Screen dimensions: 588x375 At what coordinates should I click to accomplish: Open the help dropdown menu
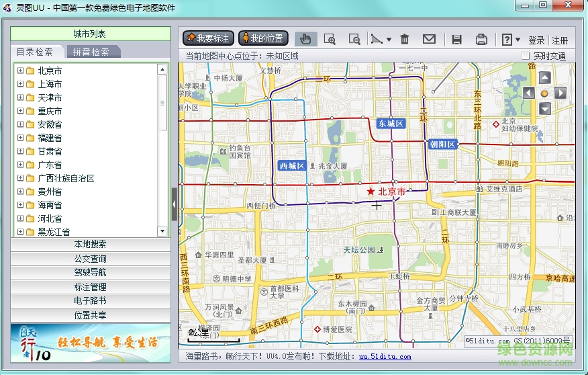click(518, 40)
